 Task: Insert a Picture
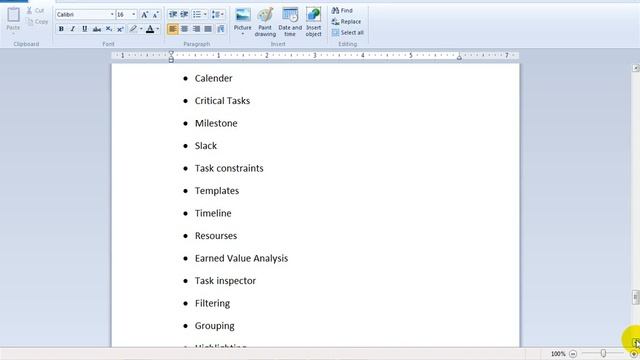[x=242, y=18]
